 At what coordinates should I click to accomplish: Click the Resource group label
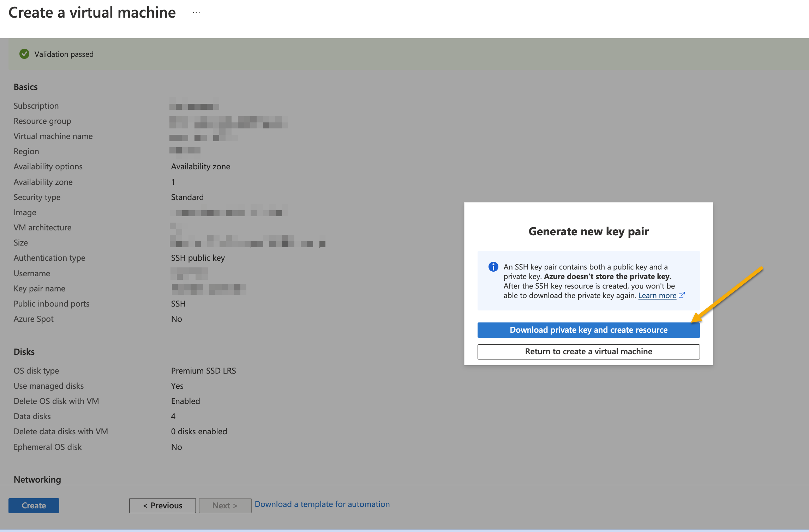pyautogui.click(x=42, y=121)
